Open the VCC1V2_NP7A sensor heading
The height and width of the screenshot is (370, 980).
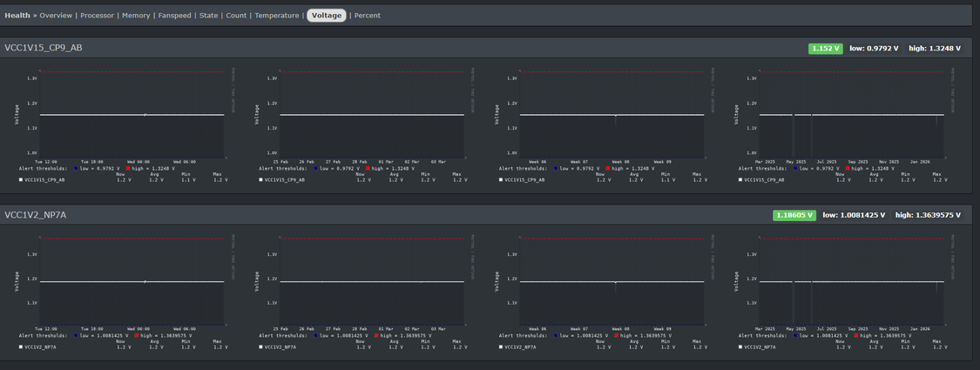point(36,215)
